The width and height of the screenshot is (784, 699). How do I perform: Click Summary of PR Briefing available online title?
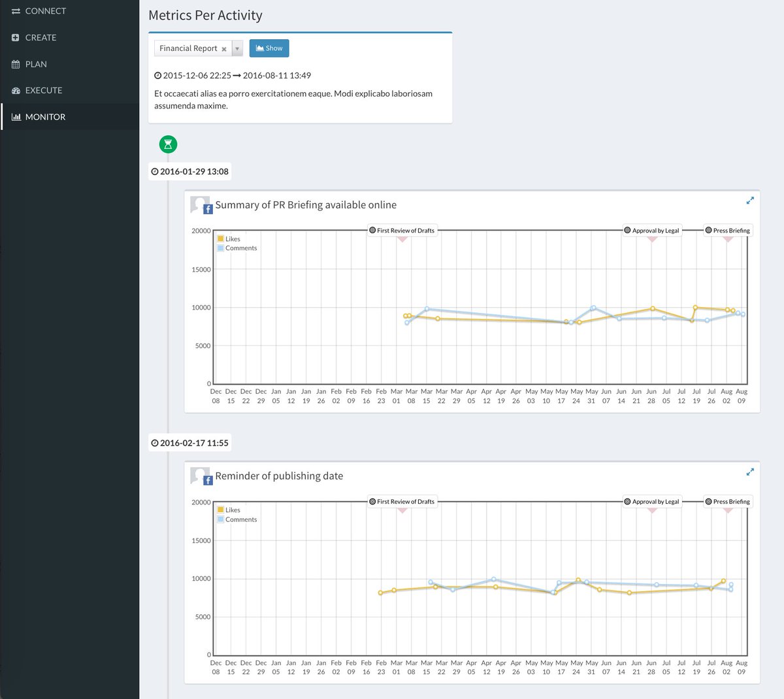click(306, 205)
